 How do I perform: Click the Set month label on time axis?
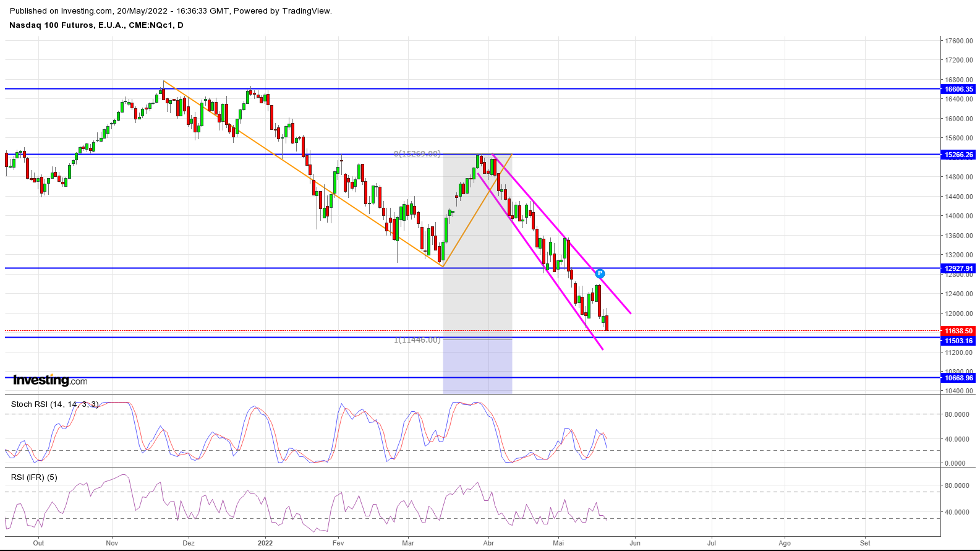865,544
